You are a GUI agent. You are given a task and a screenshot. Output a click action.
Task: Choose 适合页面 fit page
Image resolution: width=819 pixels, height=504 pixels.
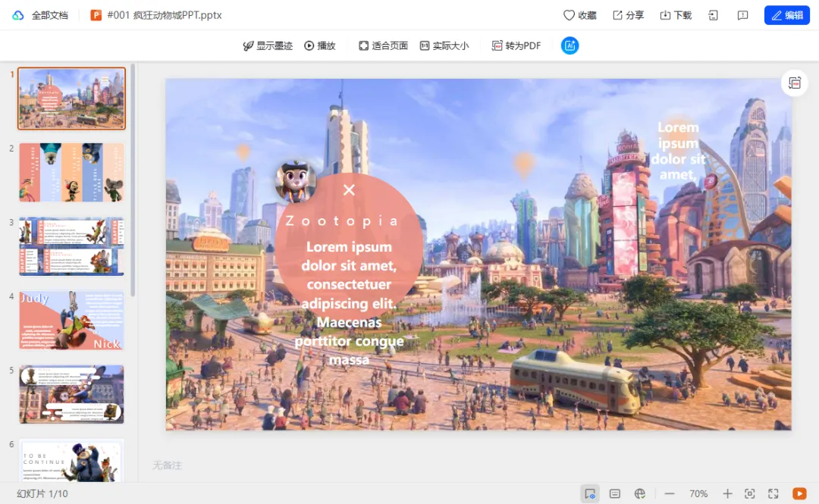383,45
